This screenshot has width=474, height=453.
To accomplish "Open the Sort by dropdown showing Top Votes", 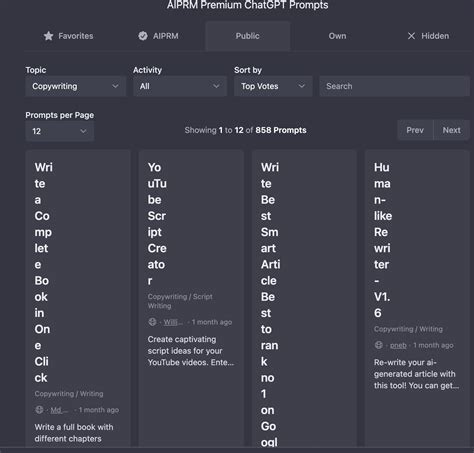I will [x=273, y=86].
